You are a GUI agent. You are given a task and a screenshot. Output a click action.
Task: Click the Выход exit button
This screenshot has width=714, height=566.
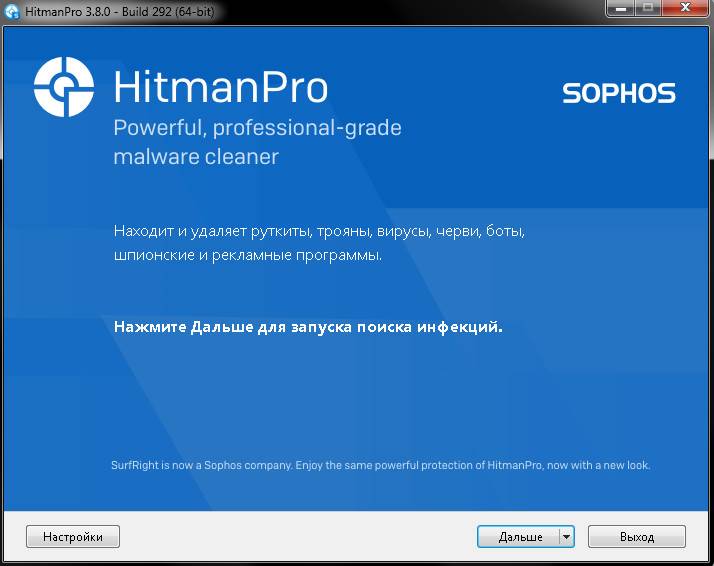[x=637, y=536]
